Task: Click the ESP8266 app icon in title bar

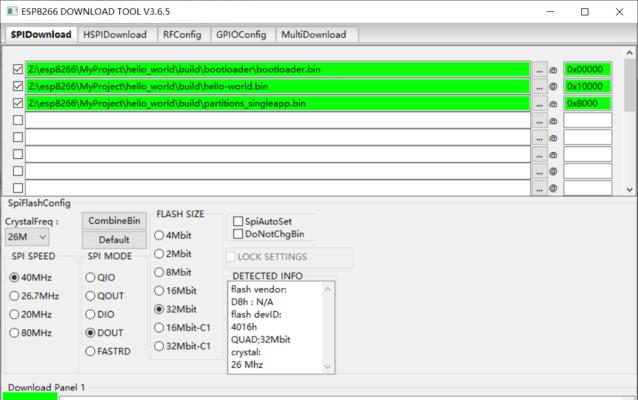Action: pos(12,11)
